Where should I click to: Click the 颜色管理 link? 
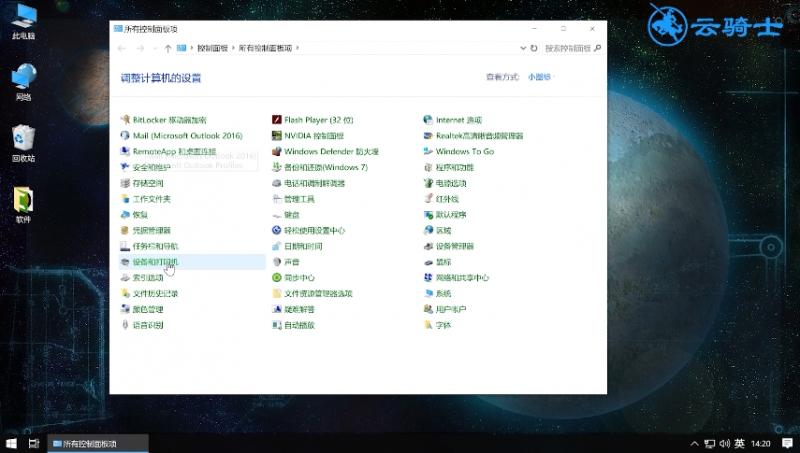tap(148, 310)
